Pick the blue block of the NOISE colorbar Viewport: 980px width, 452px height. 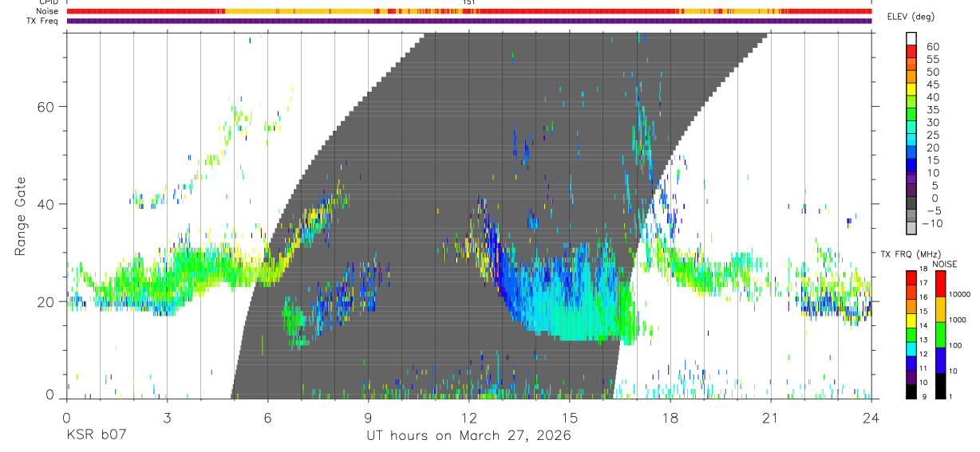point(939,360)
